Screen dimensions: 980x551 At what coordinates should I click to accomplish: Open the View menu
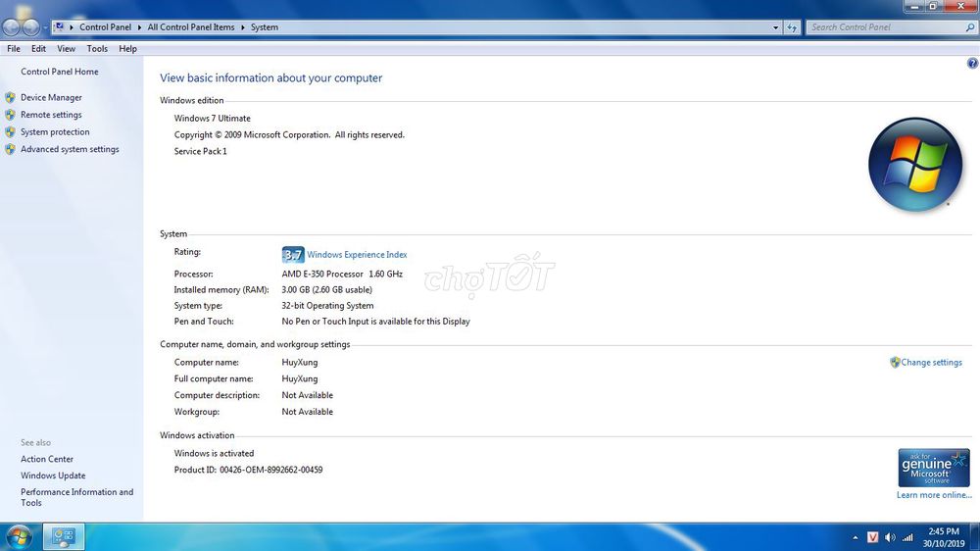[67, 49]
